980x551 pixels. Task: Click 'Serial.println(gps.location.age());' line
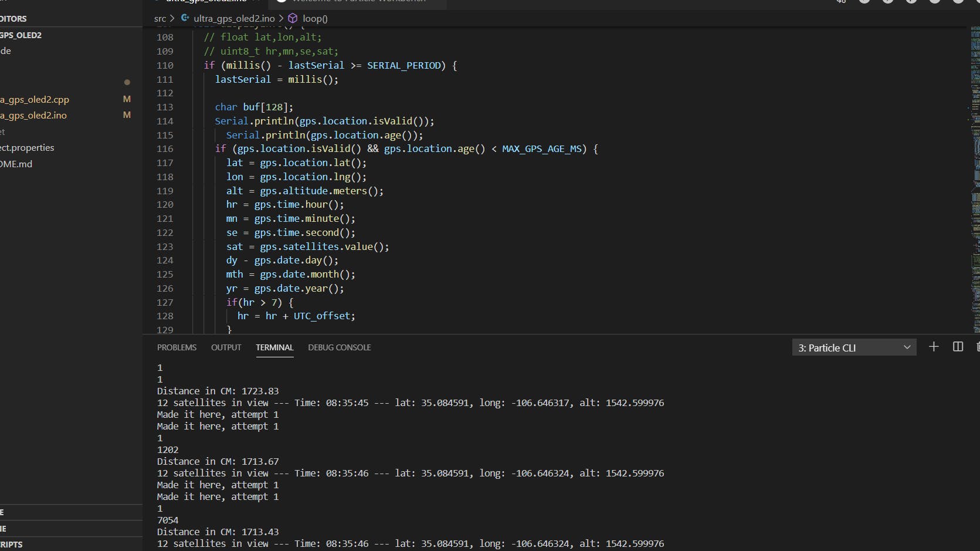point(324,135)
